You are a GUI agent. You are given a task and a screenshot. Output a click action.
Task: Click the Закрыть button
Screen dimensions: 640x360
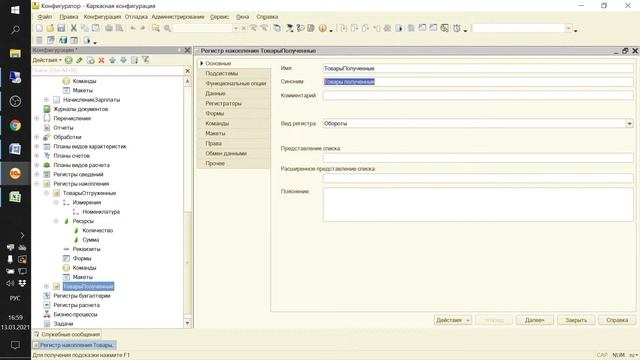pyautogui.click(x=576, y=320)
